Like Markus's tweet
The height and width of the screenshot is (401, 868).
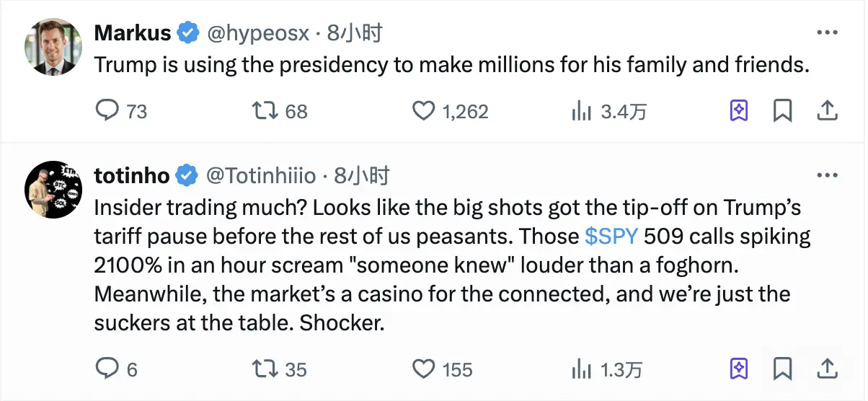423,110
